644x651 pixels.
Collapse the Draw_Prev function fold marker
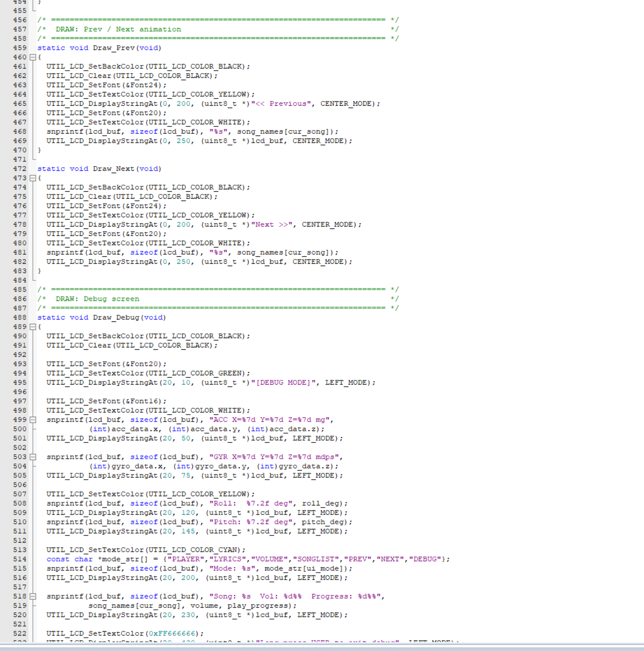coord(33,57)
